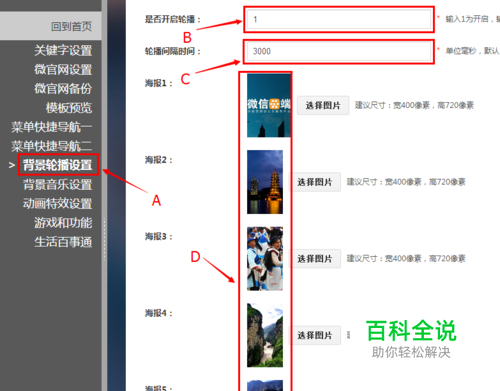Click 选择图片 button for 海报3

click(315, 259)
